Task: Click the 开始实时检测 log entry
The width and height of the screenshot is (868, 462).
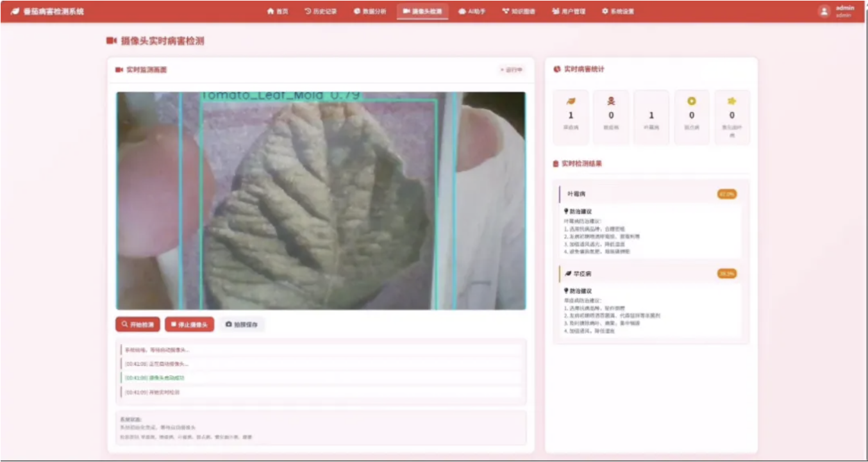Action: point(322,392)
